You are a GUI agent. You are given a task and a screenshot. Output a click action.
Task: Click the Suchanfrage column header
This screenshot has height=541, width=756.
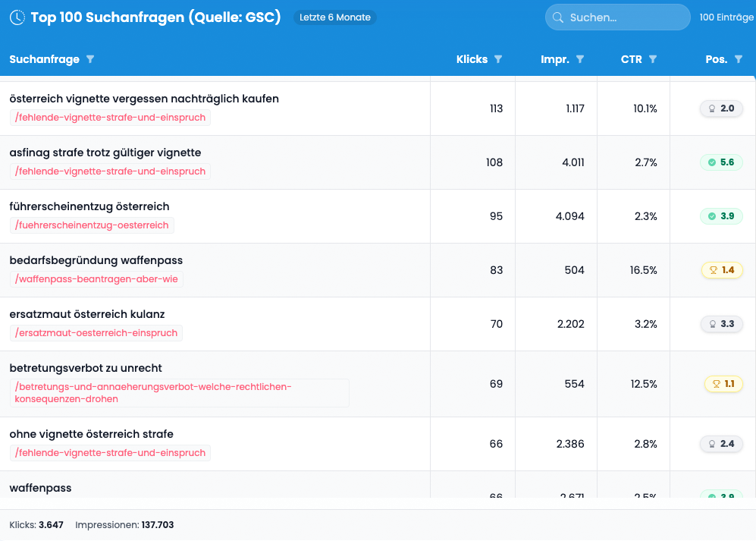pos(45,59)
